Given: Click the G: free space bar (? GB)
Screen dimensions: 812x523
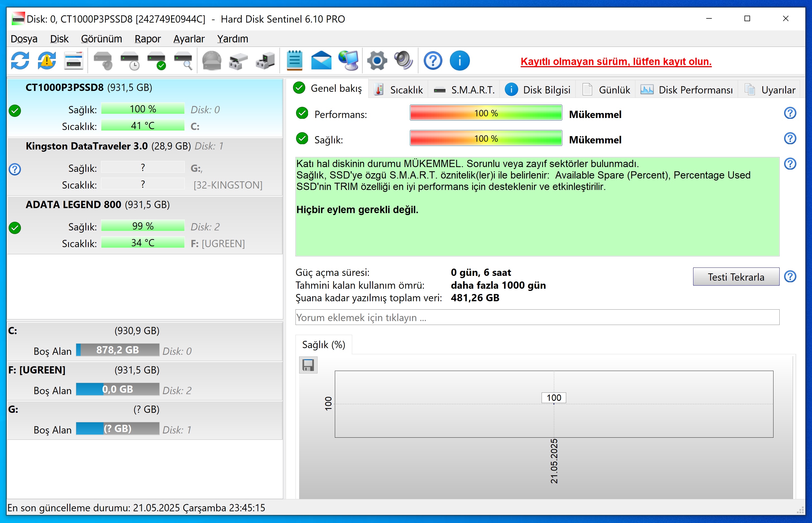Looking at the screenshot, I should tap(117, 429).
